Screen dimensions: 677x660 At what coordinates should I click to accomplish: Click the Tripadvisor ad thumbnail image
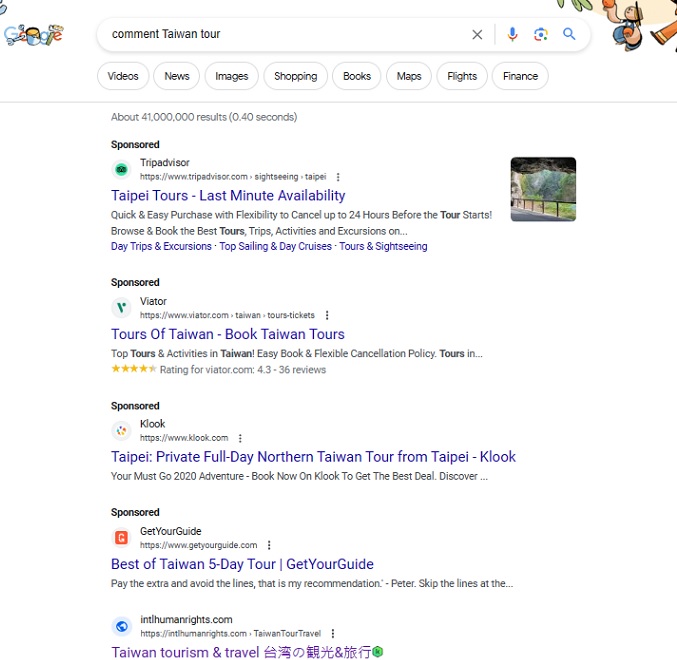[543, 189]
